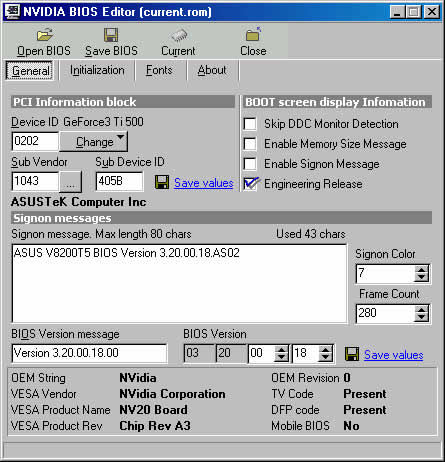The height and width of the screenshot is (462, 445).
Task: Switch to the General tab
Action: [30, 71]
